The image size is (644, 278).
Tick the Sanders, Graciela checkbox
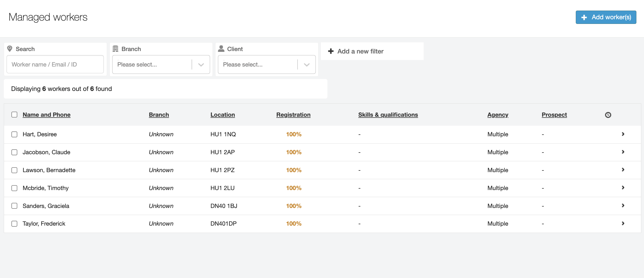14,206
